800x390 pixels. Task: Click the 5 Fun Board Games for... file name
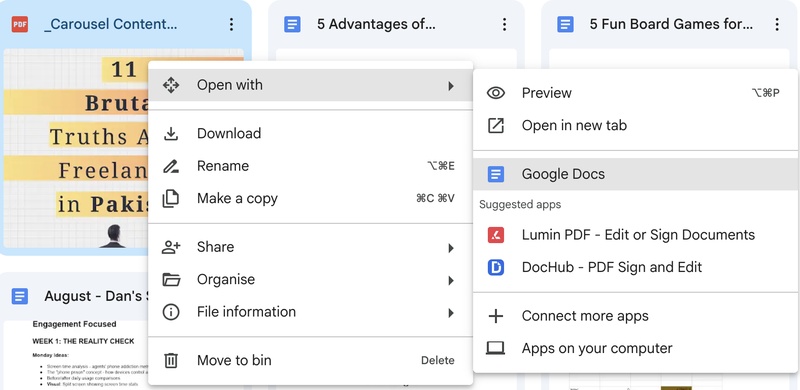point(671,24)
